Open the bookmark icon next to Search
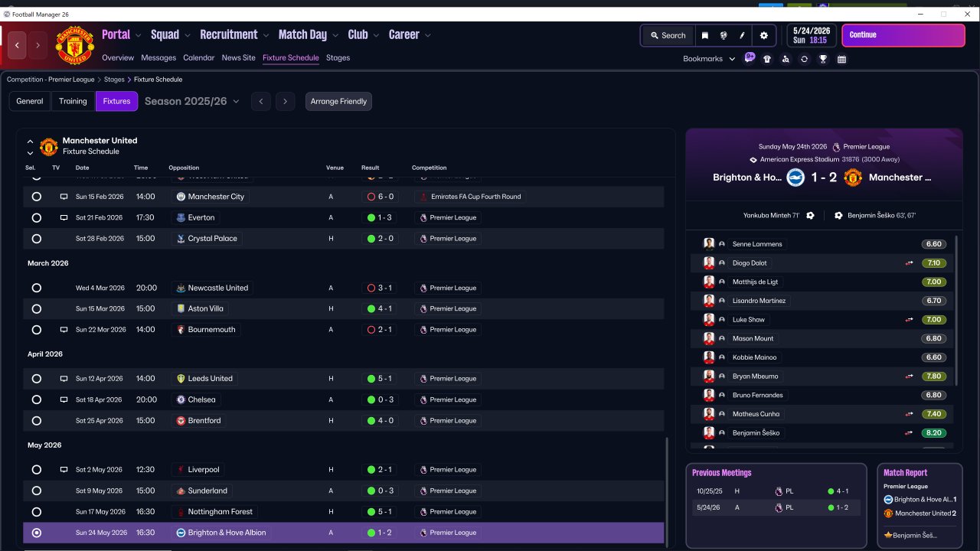The width and height of the screenshot is (980, 551). point(705,35)
